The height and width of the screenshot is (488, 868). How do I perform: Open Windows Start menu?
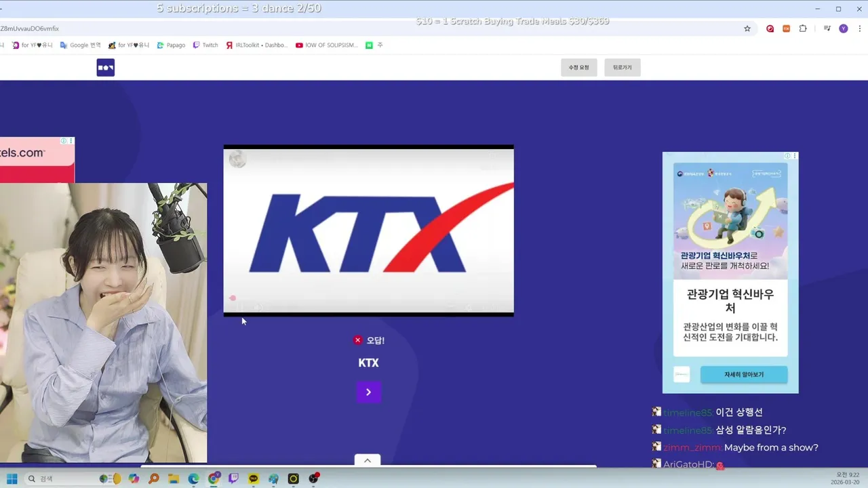click(x=12, y=479)
